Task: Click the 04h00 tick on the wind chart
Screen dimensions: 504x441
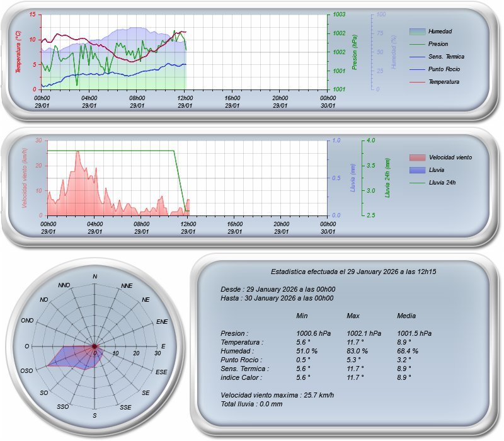Action: click(x=94, y=224)
